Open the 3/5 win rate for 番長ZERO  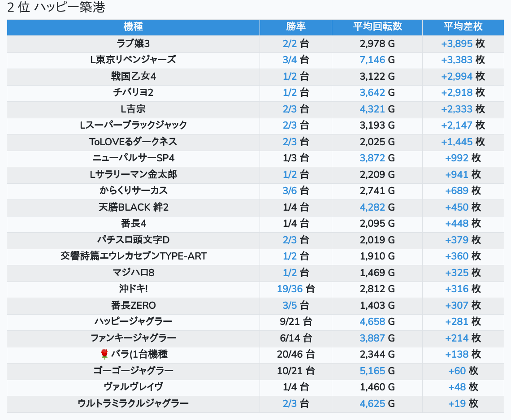tap(290, 306)
